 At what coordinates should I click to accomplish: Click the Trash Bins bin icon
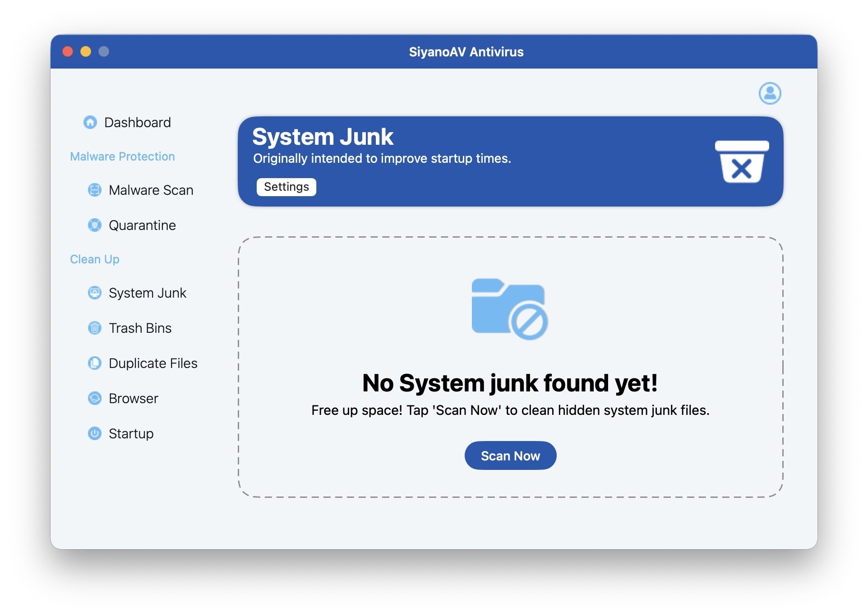click(94, 328)
